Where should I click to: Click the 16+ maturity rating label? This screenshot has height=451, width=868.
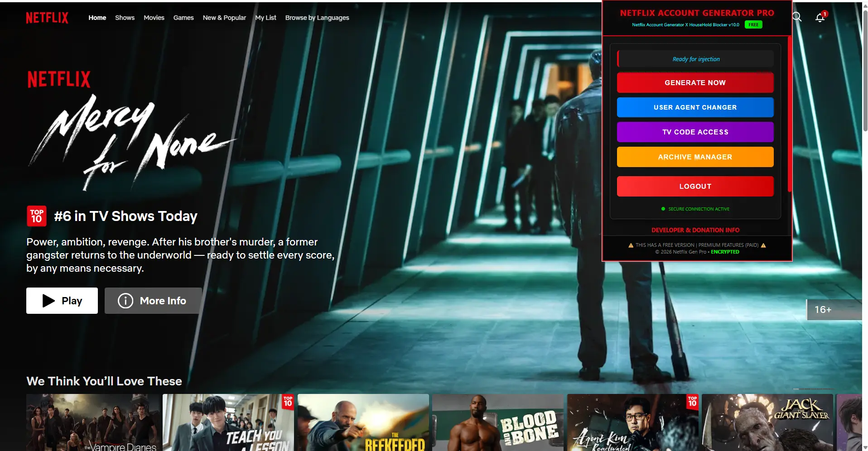[823, 310]
